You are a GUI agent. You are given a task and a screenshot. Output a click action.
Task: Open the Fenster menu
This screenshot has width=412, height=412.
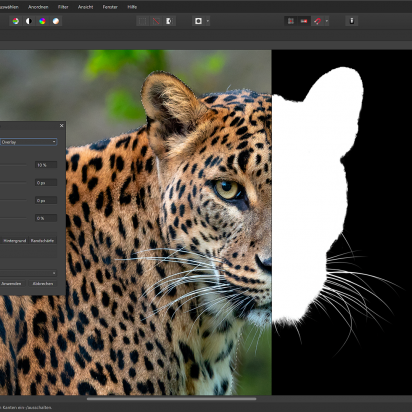[x=110, y=7]
